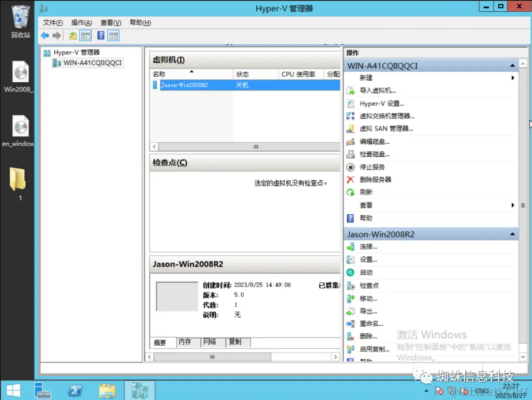532x400 pixels.
Task: Sort the list by the 名称 column header
Action: [191, 74]
